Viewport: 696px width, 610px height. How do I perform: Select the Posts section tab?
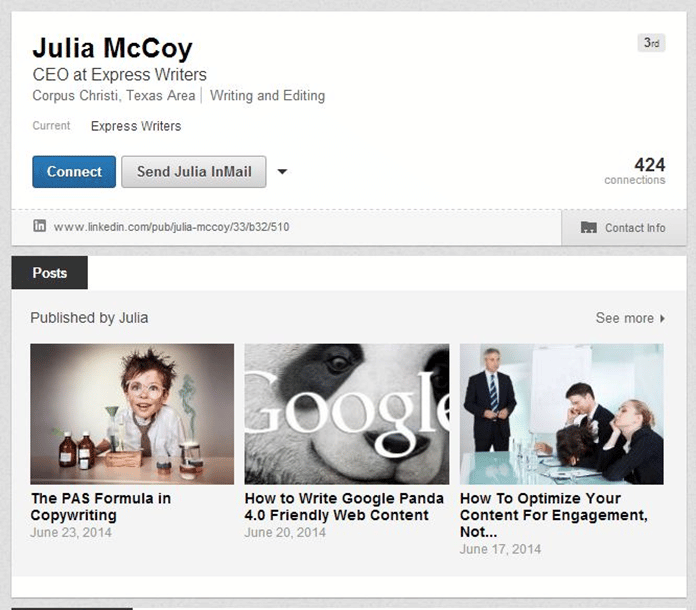tap(50, 273)
